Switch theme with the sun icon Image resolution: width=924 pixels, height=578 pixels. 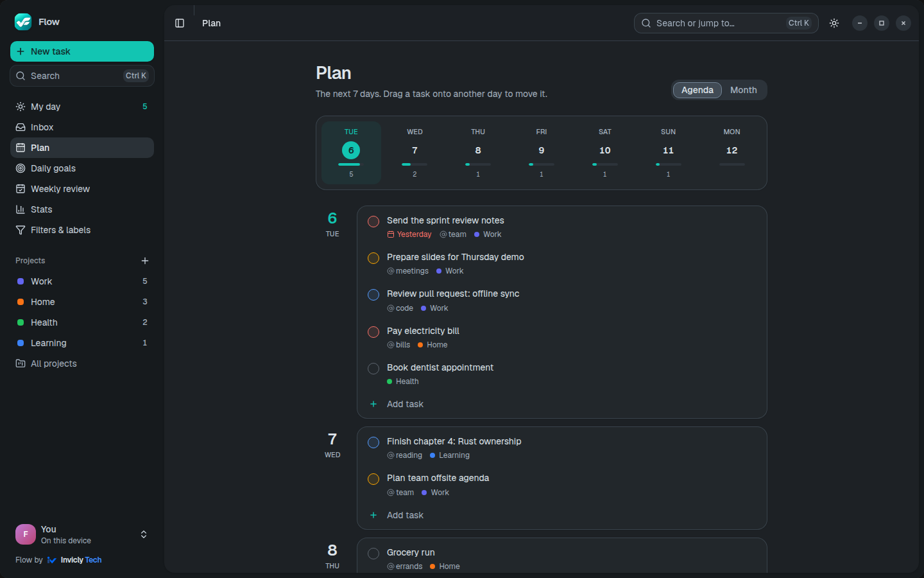coord(834,23)
